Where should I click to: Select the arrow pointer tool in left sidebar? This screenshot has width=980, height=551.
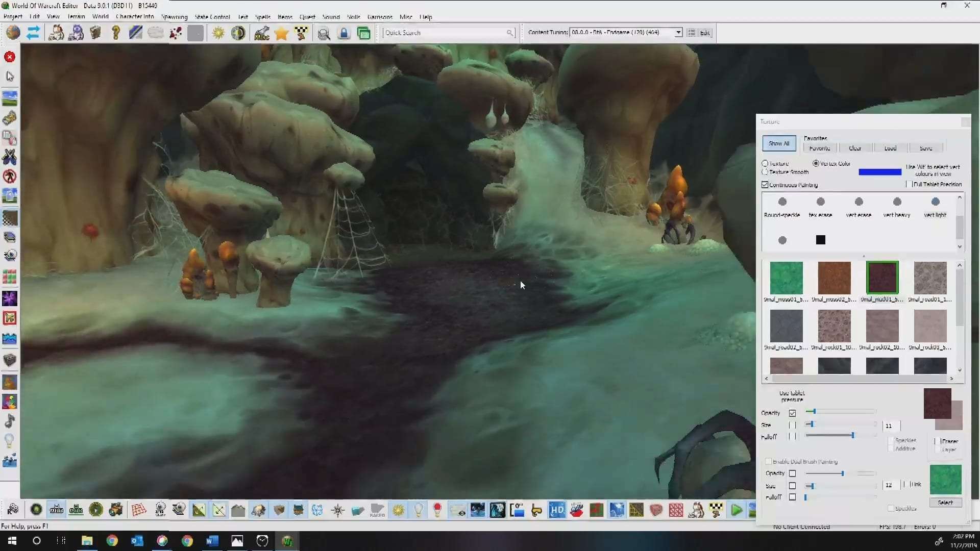[10, 77]
